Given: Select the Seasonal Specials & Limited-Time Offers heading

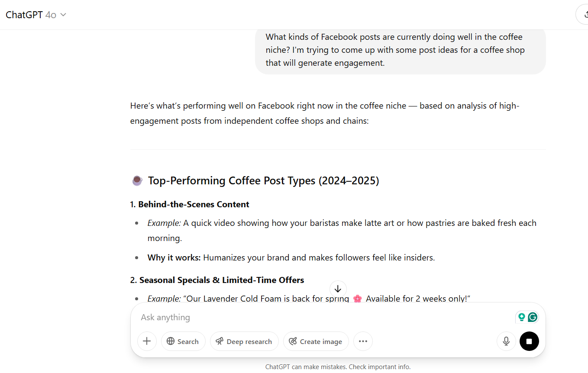Looking at the screenshot, I should point(217,280).
